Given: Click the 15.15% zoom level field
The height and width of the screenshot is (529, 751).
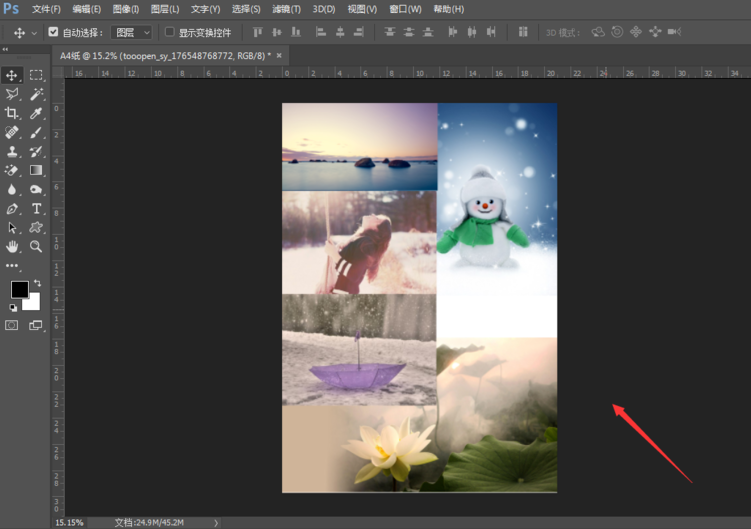Looking at the screenshot, I should (x=69, y=522).
